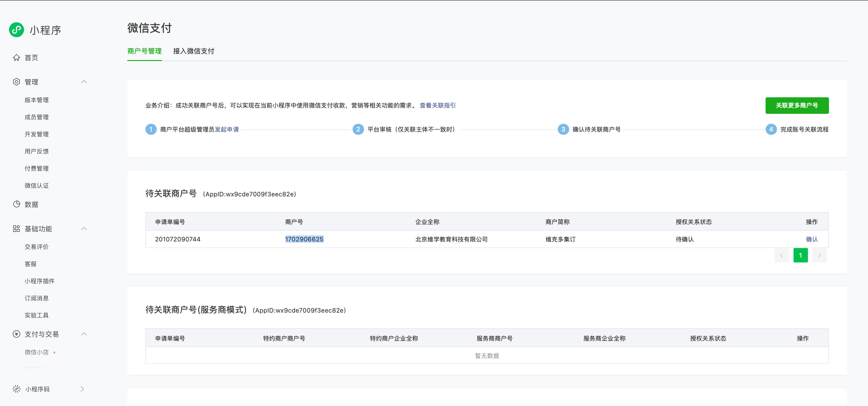Open 用户反馈 in the sidebar
Viewport: 868px width, 406px height.
coord(37,151)
